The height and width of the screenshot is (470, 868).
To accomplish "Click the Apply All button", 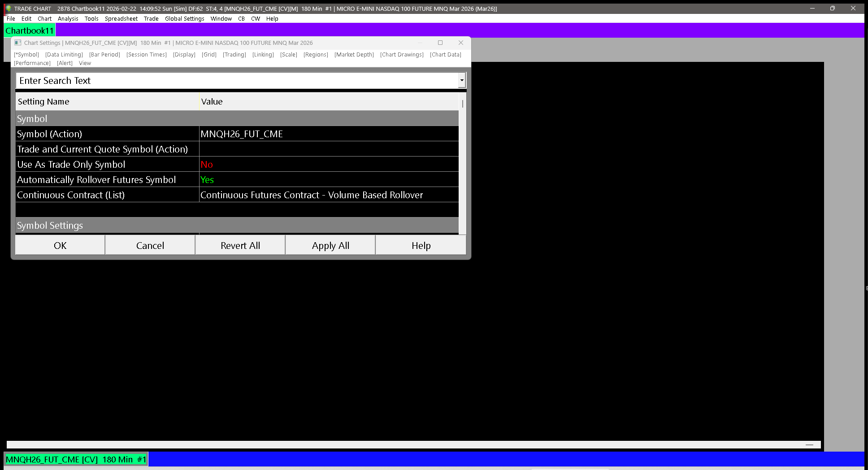I will click(x=330, y=245).
